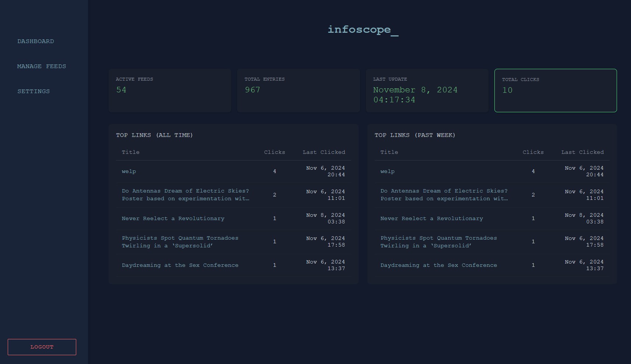Click the Title column header in past-week table

(x=389, y=152)
